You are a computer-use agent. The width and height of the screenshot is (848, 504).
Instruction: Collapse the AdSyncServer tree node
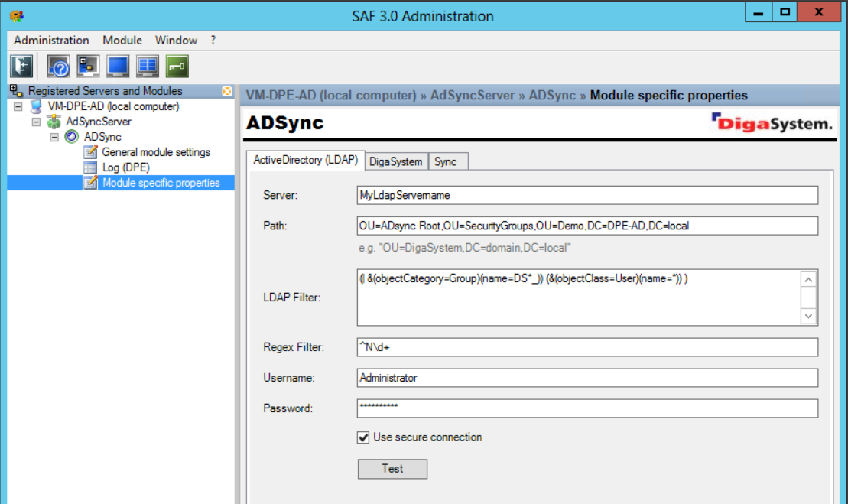(36, 122)
